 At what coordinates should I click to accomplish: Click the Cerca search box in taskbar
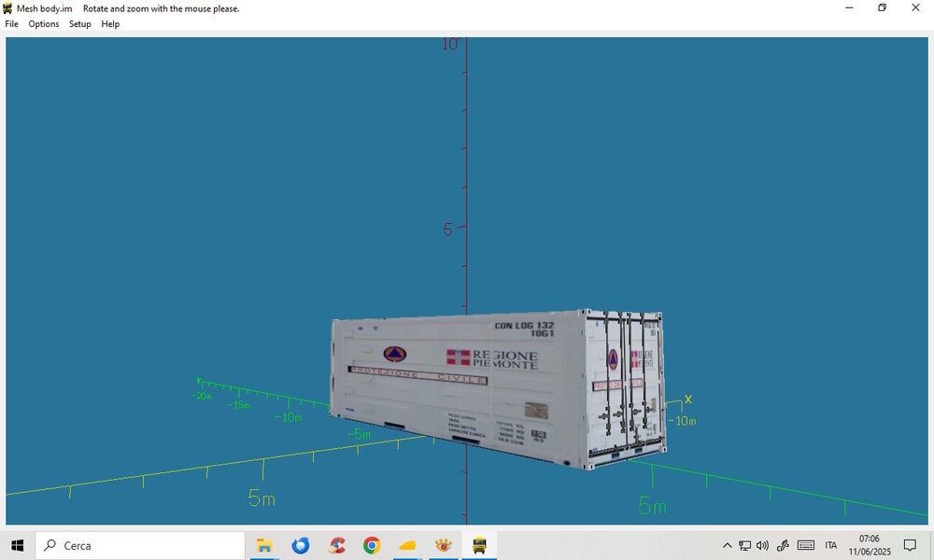point(140,545)
